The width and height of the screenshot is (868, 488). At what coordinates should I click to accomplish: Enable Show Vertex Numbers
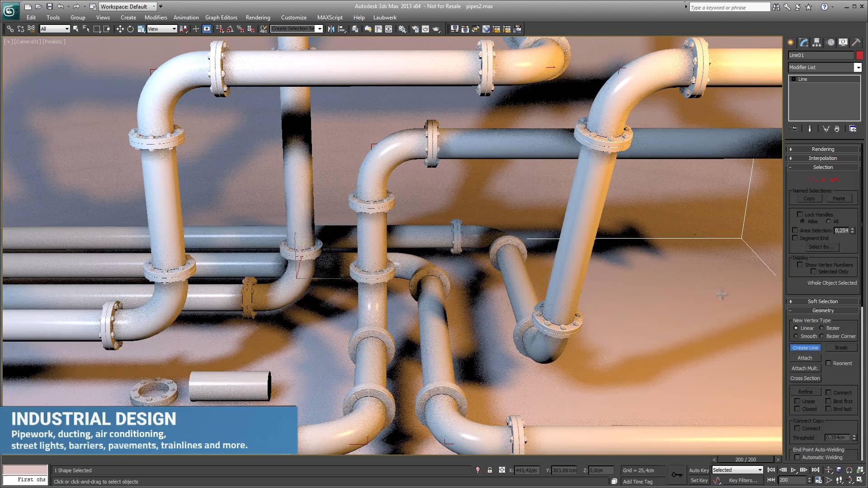point(800,265)
